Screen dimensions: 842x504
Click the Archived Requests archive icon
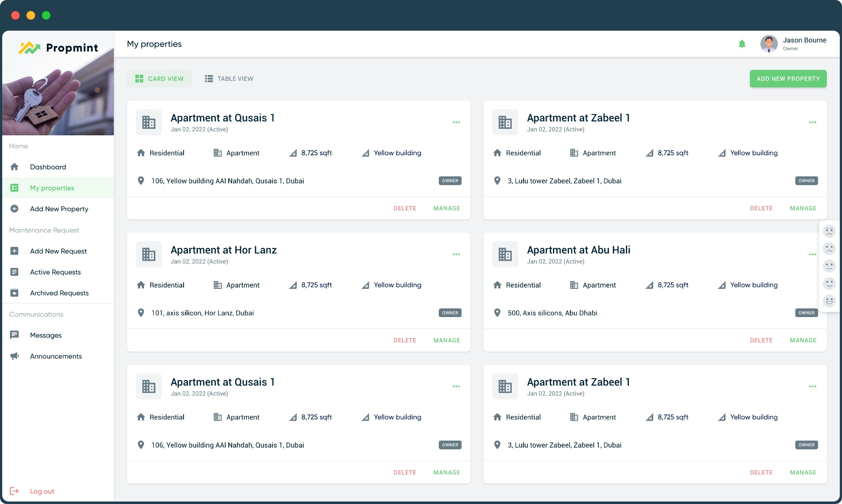tap(14, 293)
